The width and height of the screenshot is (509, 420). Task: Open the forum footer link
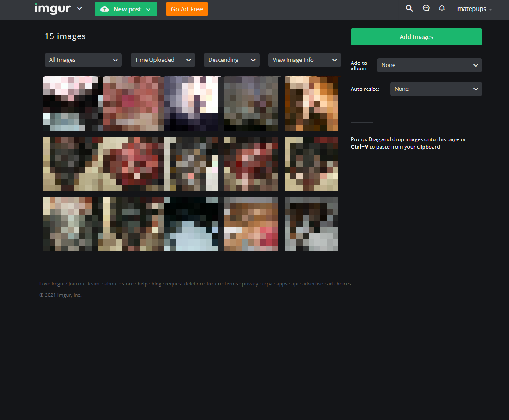pyautogui.click(x=214, y=284)
